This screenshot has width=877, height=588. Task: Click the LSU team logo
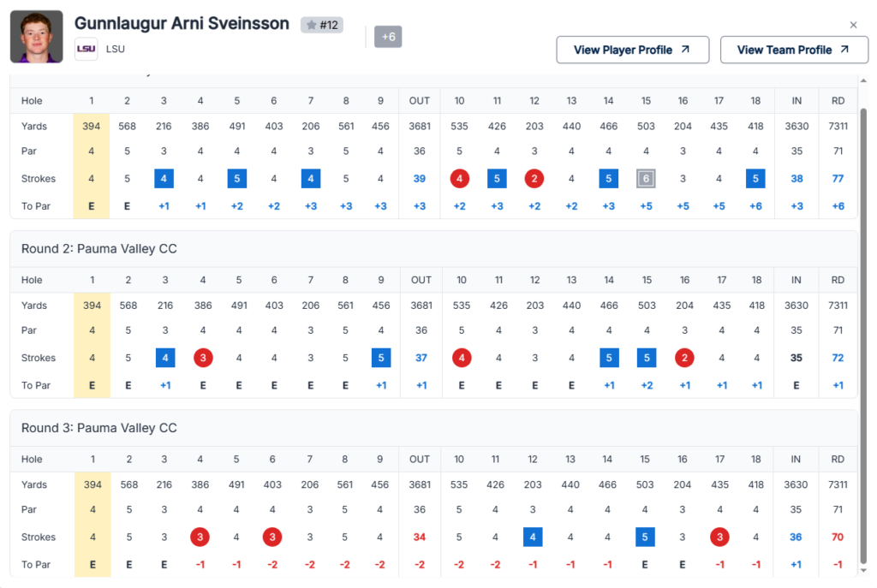click(86, 49)
